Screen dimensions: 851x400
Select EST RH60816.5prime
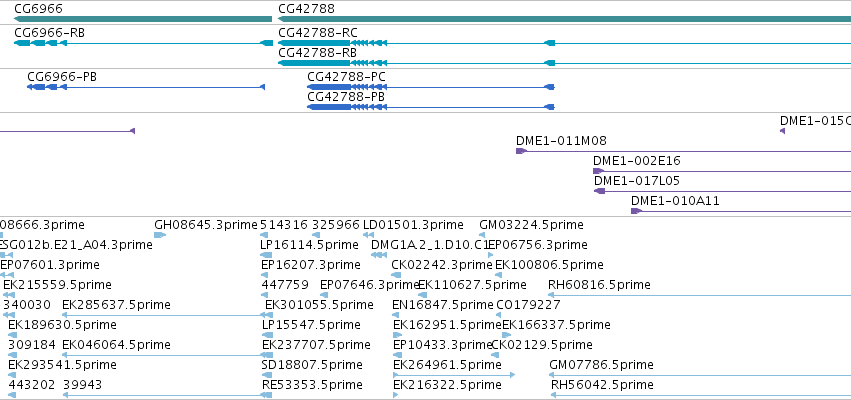coord(599,285)
